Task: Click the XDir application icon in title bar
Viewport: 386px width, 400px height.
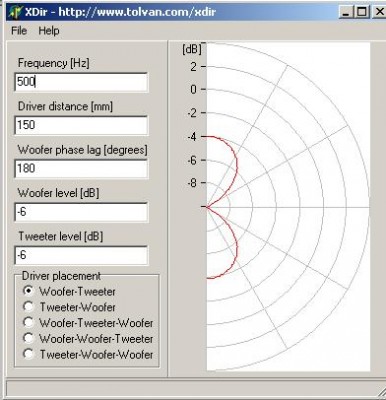Action: [15, 12]
